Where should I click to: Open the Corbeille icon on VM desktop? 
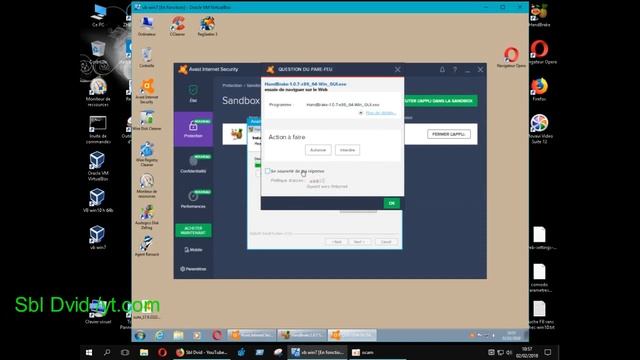click(147, 58)
